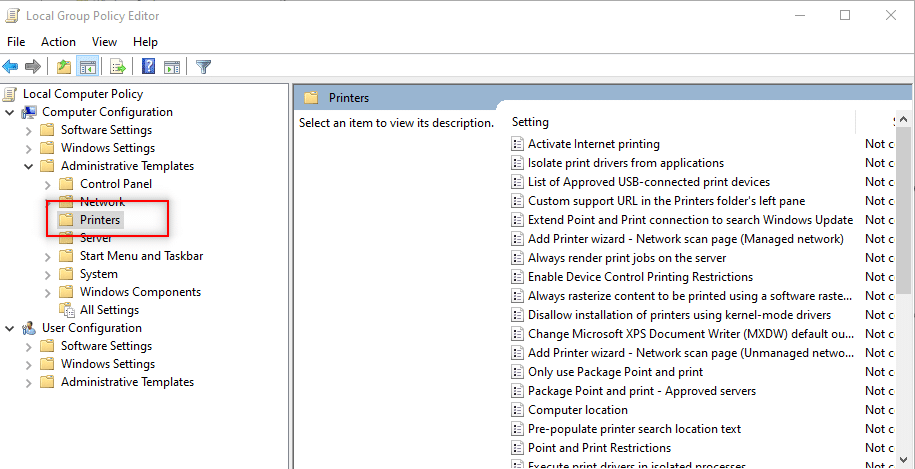Viewport: 915px width, 469px height.
Task: Select Administrative Templates under User Configuration
Action: pyautogui.click(x=127, y=382)
